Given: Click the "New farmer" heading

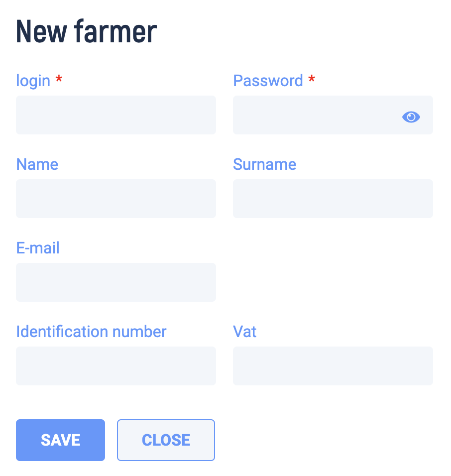Looking at the screenshot, I should 86,31.
